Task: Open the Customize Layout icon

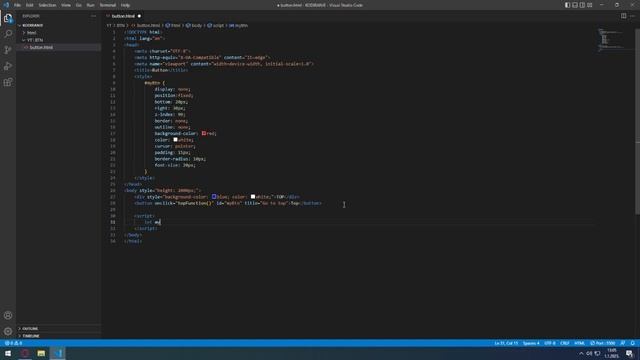Action: pos(590,5)
